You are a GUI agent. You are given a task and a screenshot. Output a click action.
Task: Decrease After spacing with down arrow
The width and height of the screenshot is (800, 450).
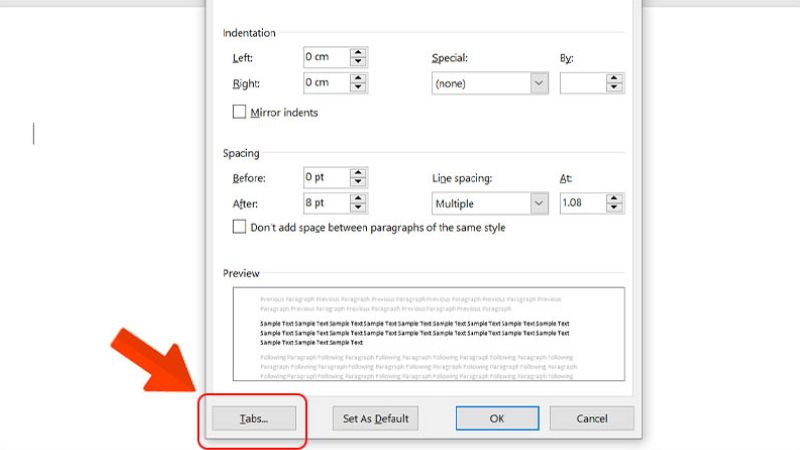358,208
